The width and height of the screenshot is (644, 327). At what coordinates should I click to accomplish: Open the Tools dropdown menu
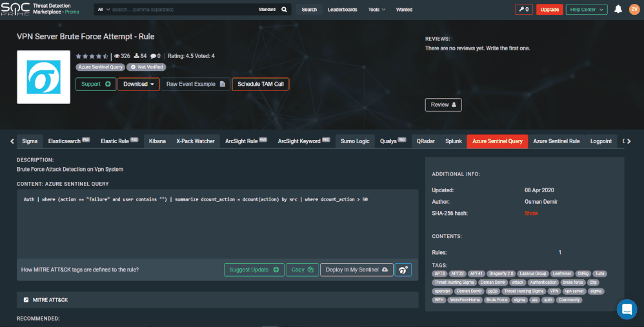377,10
